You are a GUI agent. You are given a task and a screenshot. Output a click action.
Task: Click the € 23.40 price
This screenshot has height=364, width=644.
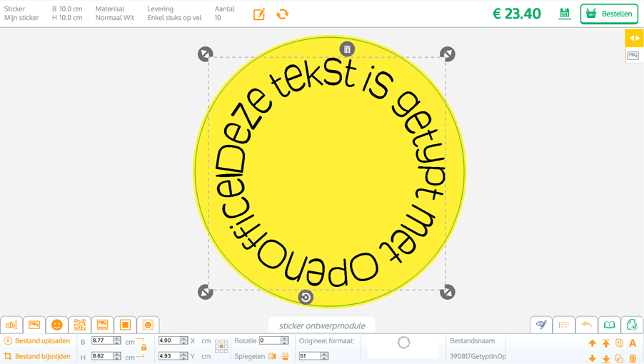pyautogui.click(x=517, y=14)
